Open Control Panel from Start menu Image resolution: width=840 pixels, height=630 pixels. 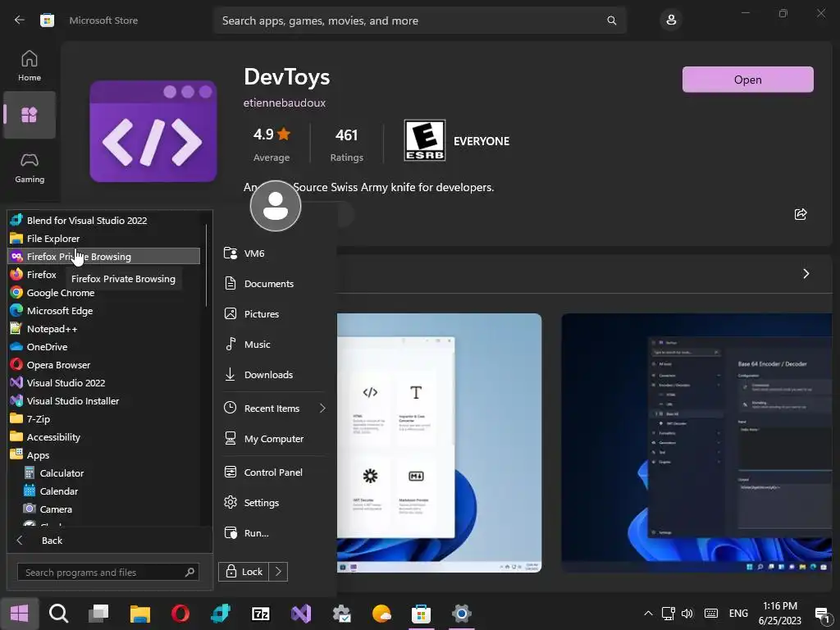(273, 472)
